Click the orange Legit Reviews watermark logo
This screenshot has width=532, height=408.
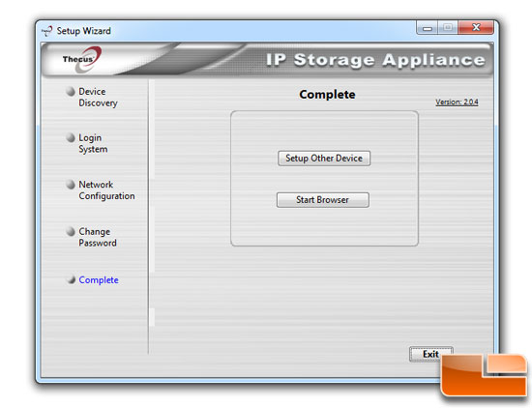[484, 374]
